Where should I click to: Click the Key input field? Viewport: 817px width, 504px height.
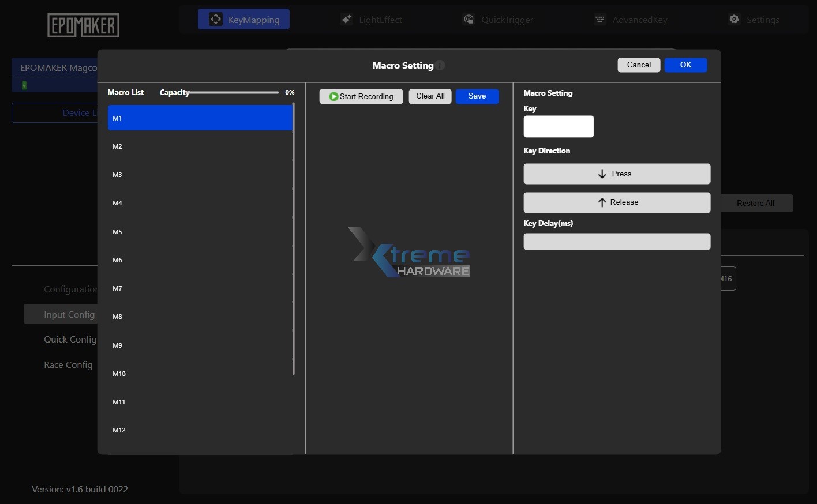(559, 126)
